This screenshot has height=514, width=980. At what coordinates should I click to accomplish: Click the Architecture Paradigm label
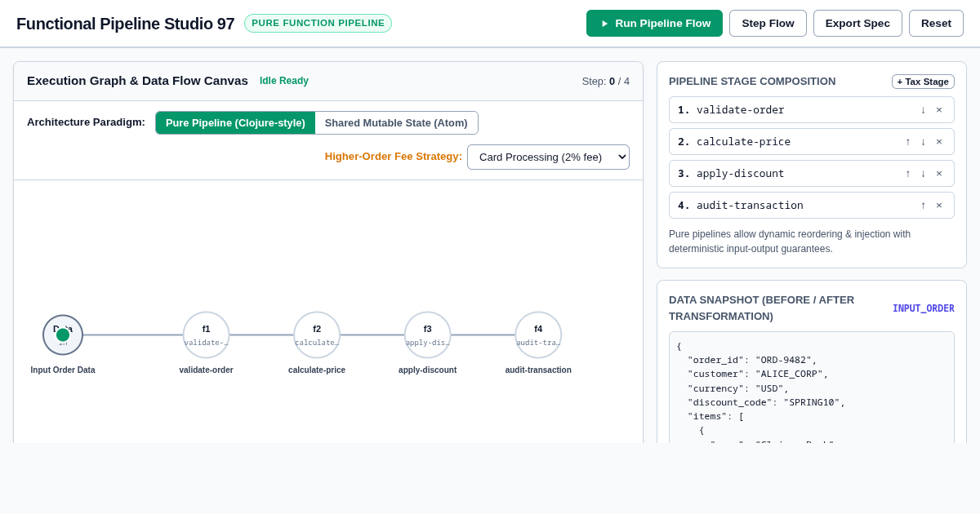pyautogui.click(x=86, y=122)
